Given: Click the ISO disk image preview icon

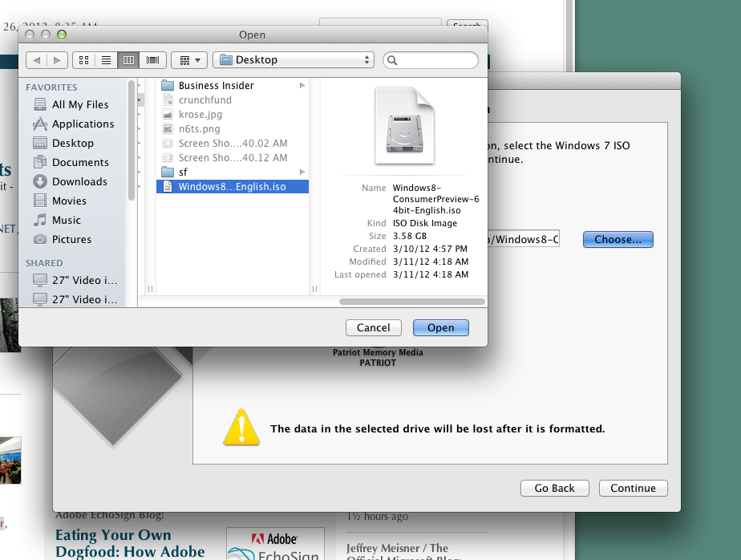Looking at the screenshot, I should click(404, 126).
